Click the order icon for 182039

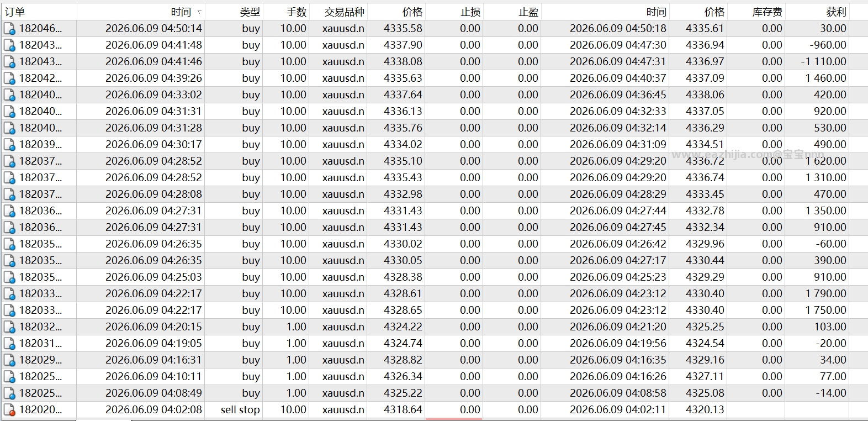[x=9, y=145]
